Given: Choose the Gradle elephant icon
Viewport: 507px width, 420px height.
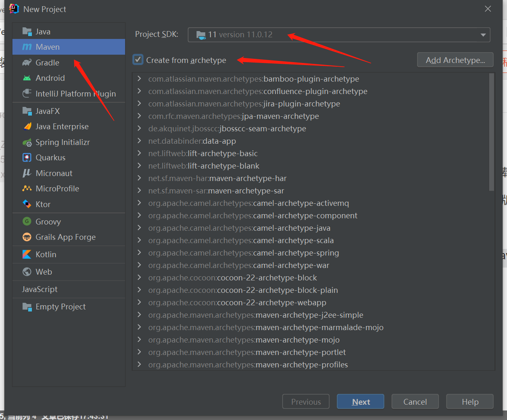Looking at the screenshot, I should (27, 63).
